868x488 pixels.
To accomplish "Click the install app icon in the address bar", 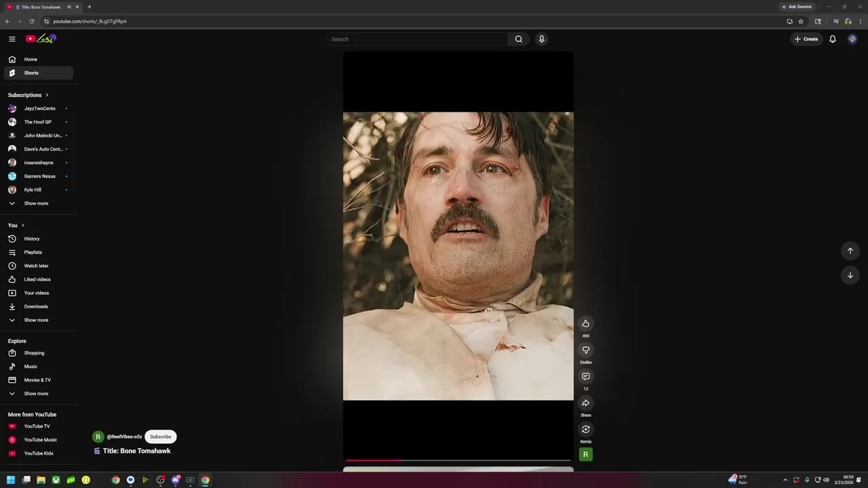I will [789, 21].
